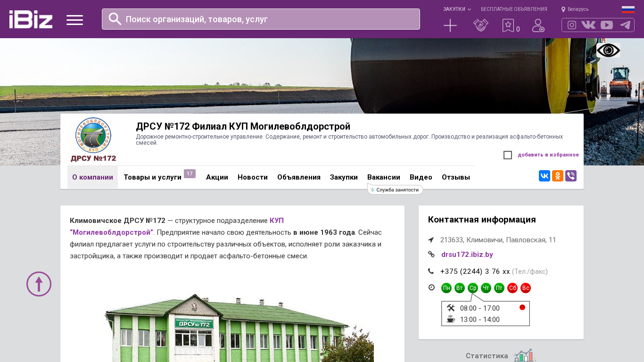644x362 pixels.
Task: Click the plus add icon in header
Action: [450, 25]
